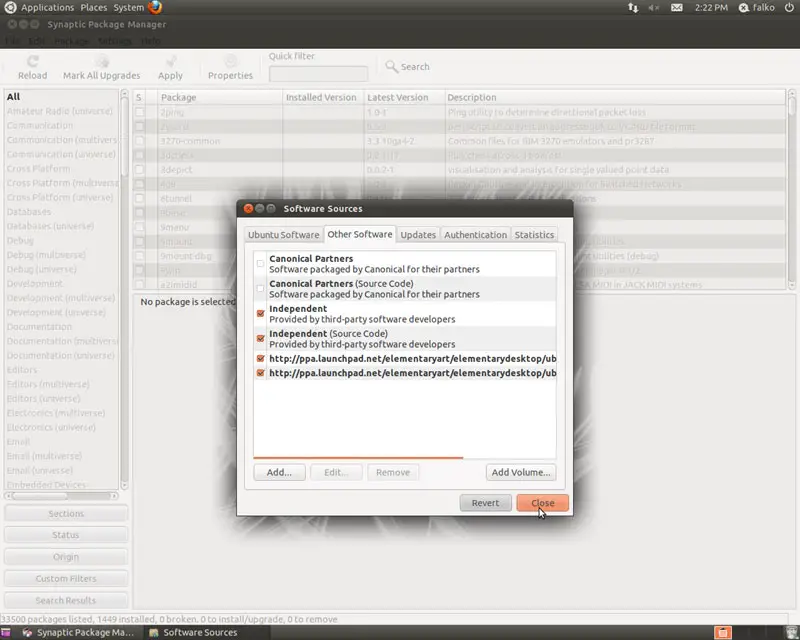Image resolution: width=800 pixels, height=640 pixels.
Task: Enable Canonical Partners (Source Code) checkbox
Action: (260, 289)
